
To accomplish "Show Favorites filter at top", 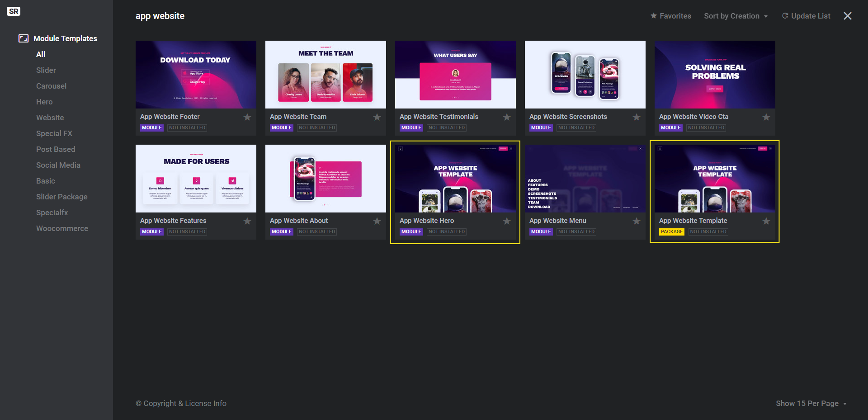I will tap(671, 16).
